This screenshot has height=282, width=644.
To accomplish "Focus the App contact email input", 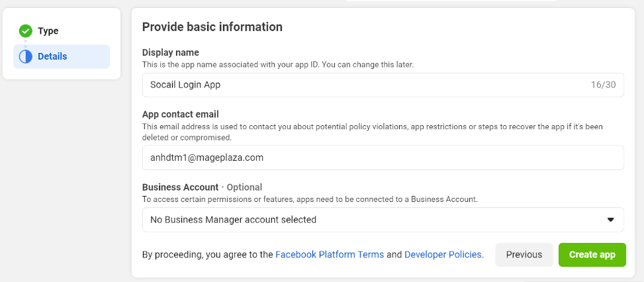I will click(383, 158).
